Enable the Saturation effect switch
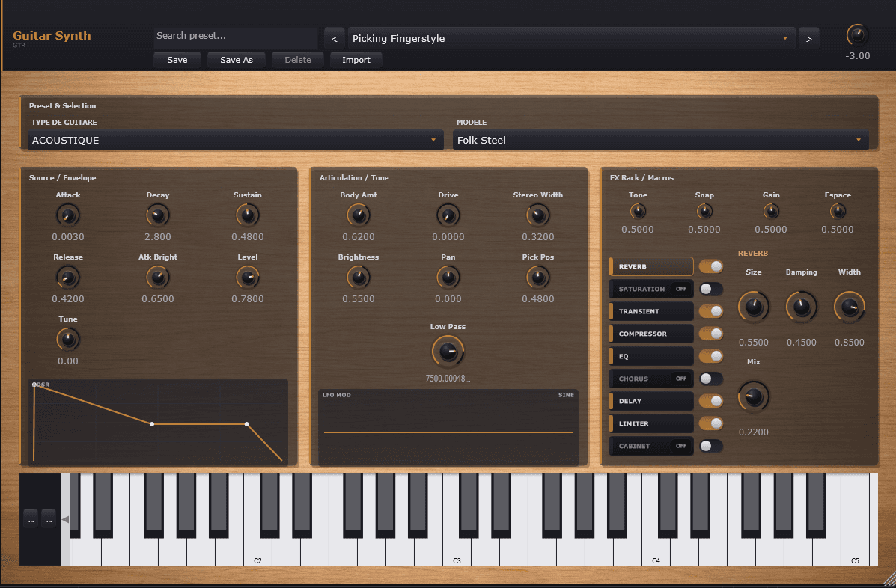The height and width of the screenshot is (588, 896). 710,289
